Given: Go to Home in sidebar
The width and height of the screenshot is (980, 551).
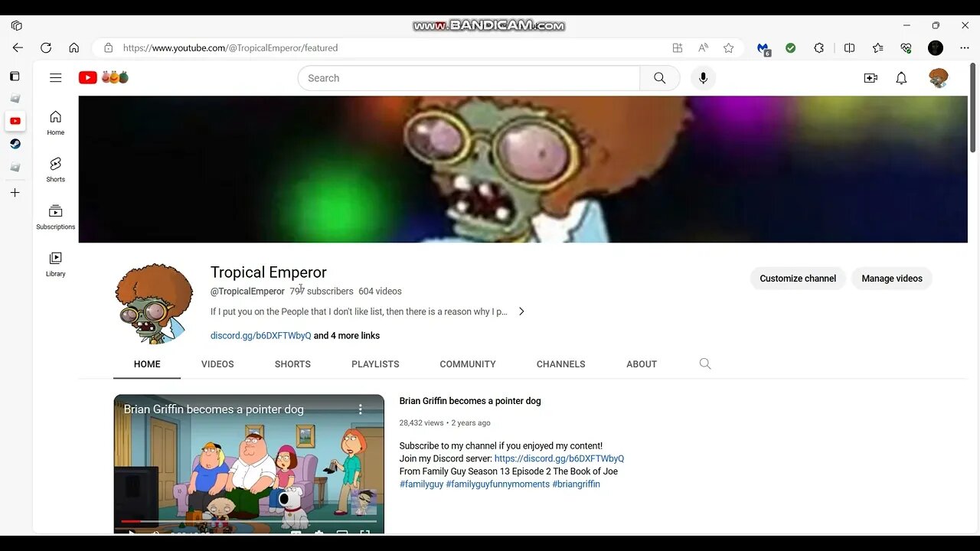Looking at the screenshot, I should (x=55, y=122).
